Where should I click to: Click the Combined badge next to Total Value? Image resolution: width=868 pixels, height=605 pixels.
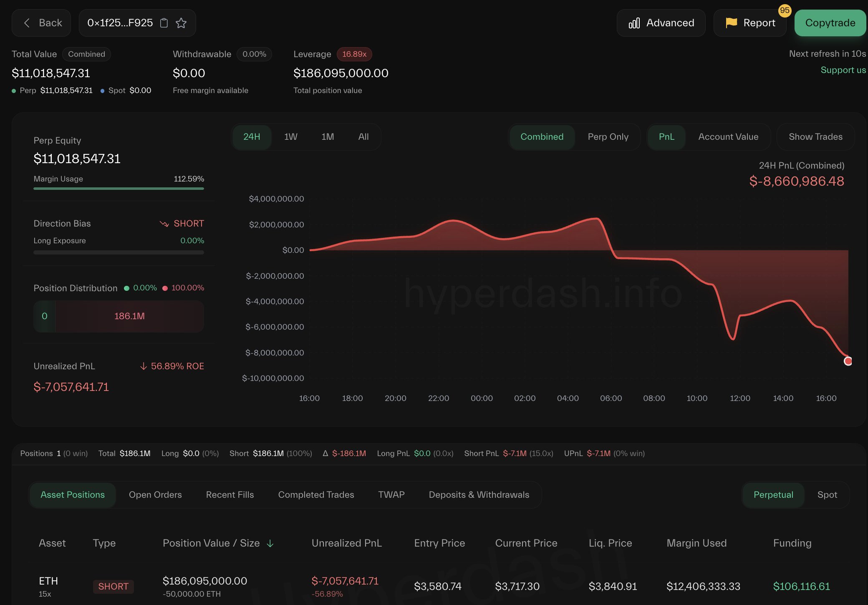coord(86,54)
